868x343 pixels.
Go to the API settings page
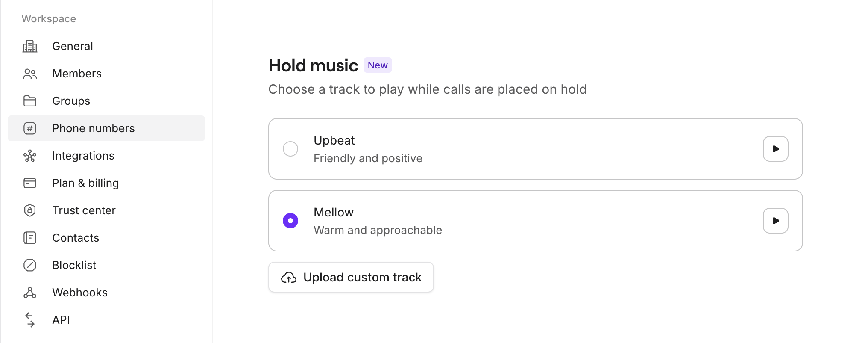pos(61,319)
